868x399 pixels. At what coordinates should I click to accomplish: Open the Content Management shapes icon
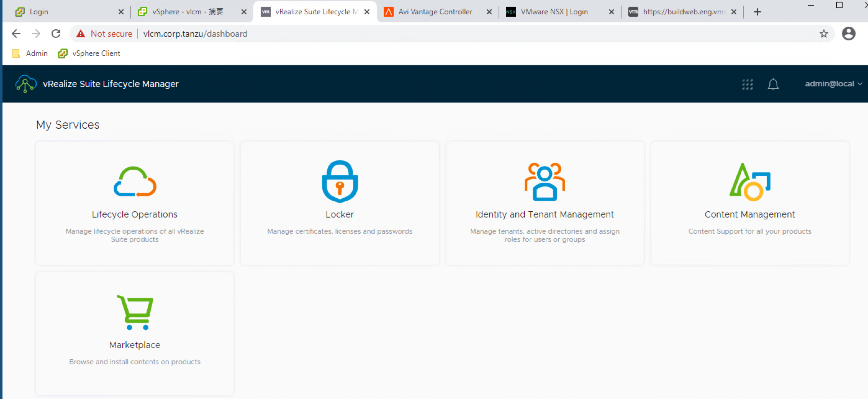point(750,182)
